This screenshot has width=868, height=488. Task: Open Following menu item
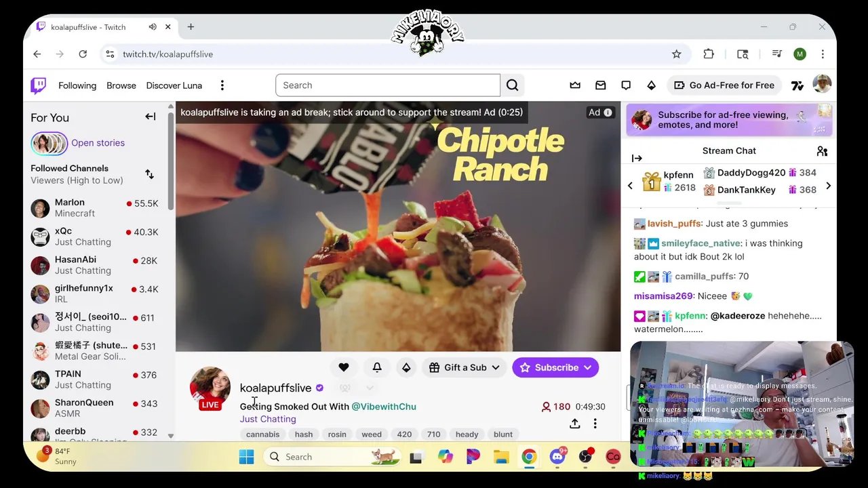coord(77,85)
